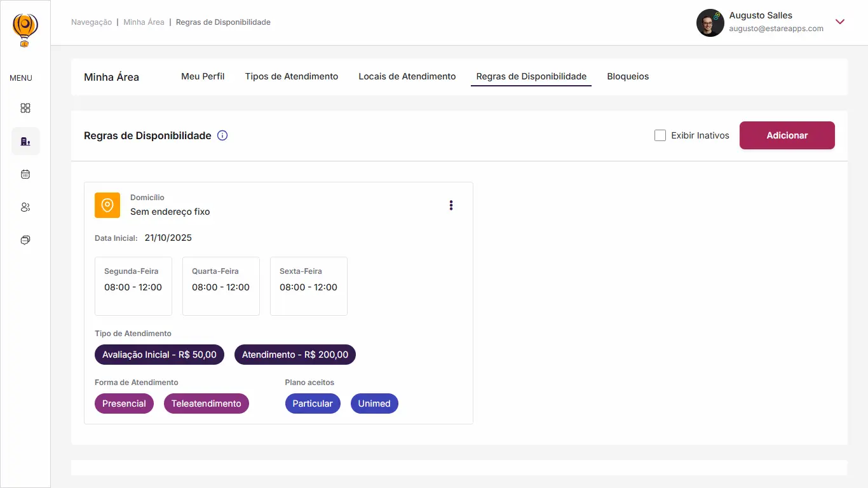Expand the user account dropdown chevron

click(x=840, y=22)
